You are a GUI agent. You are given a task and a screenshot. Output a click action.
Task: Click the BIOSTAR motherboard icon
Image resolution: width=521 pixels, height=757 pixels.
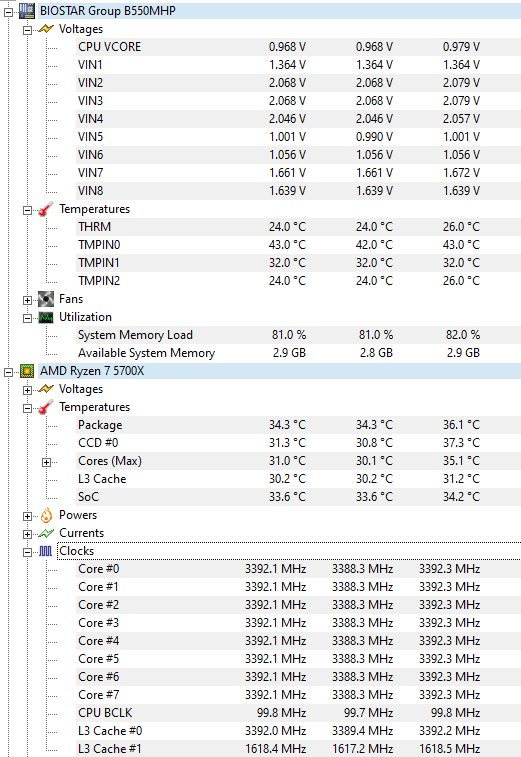click(x=27, y=11)
